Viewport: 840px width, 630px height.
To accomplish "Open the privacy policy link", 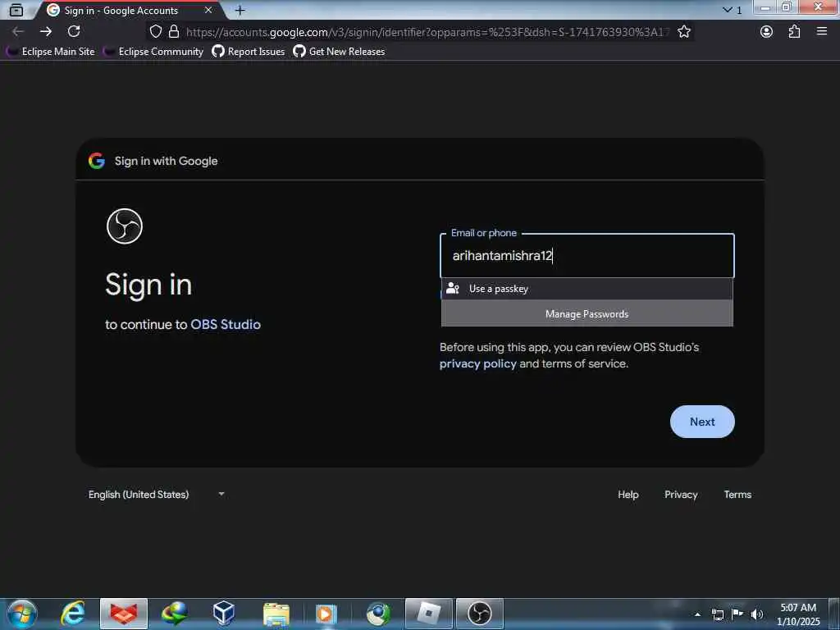I will pos(478,363).
